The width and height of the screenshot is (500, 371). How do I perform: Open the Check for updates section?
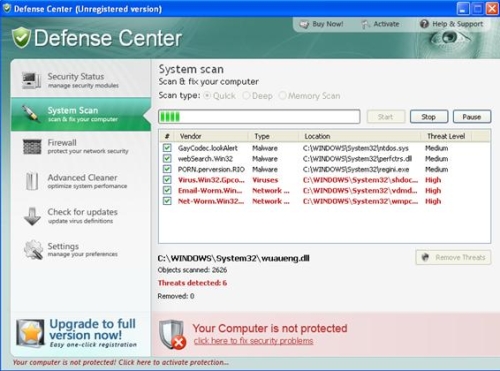tap(81, 216)
